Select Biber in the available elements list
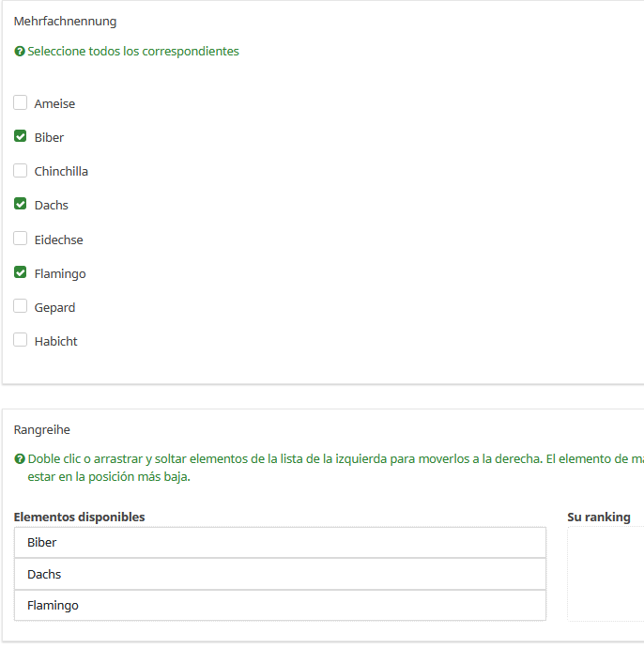The image size is (644, 649). coord(280,543)
